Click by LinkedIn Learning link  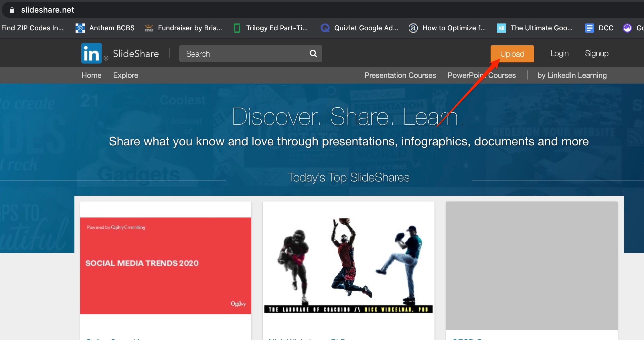click(572, 75)
